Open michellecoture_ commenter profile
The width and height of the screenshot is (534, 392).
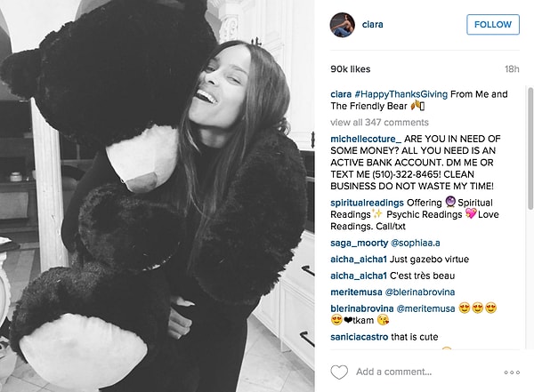[x=366, y=139]
